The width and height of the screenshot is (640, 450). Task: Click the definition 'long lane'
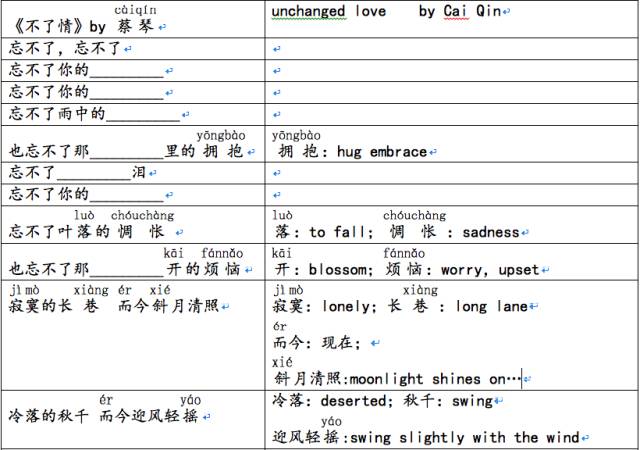[491, 306]
